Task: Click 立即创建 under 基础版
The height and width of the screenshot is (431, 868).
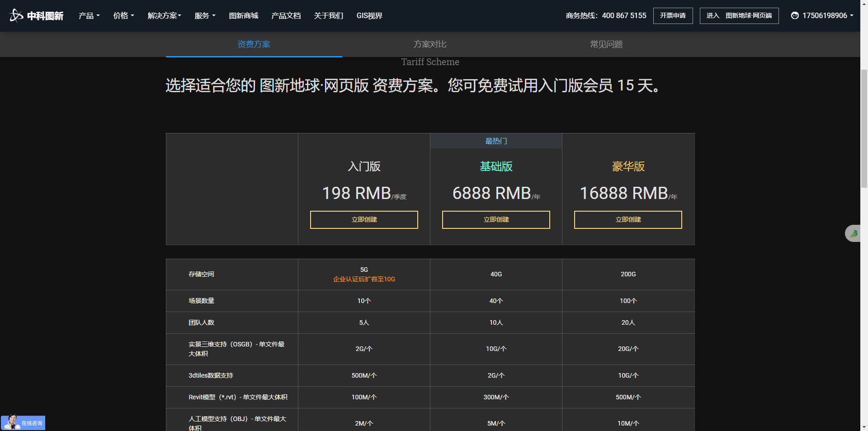Action: point(496,220)
